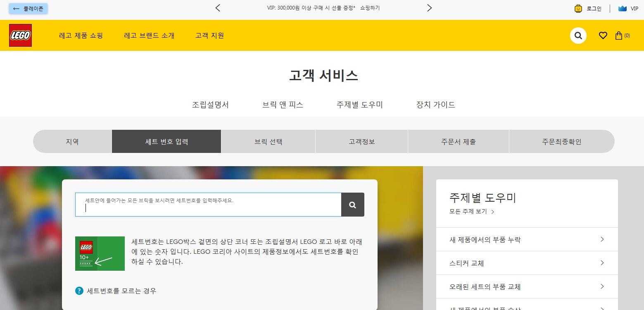
Task: Expand 스티커 교체 chevron
Action: 602,263
